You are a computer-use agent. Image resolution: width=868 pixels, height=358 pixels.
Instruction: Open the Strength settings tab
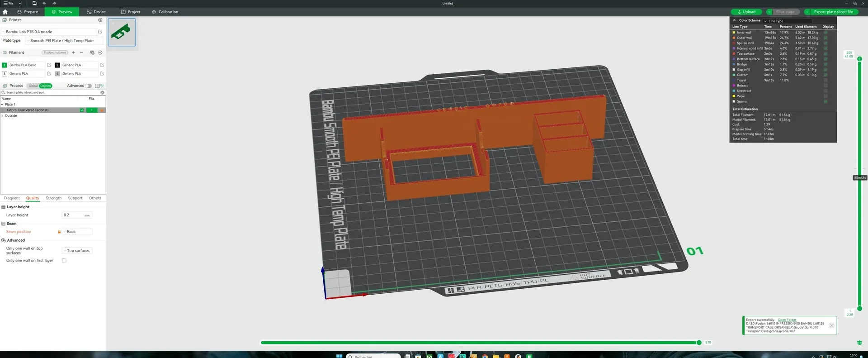pos(53,198)
